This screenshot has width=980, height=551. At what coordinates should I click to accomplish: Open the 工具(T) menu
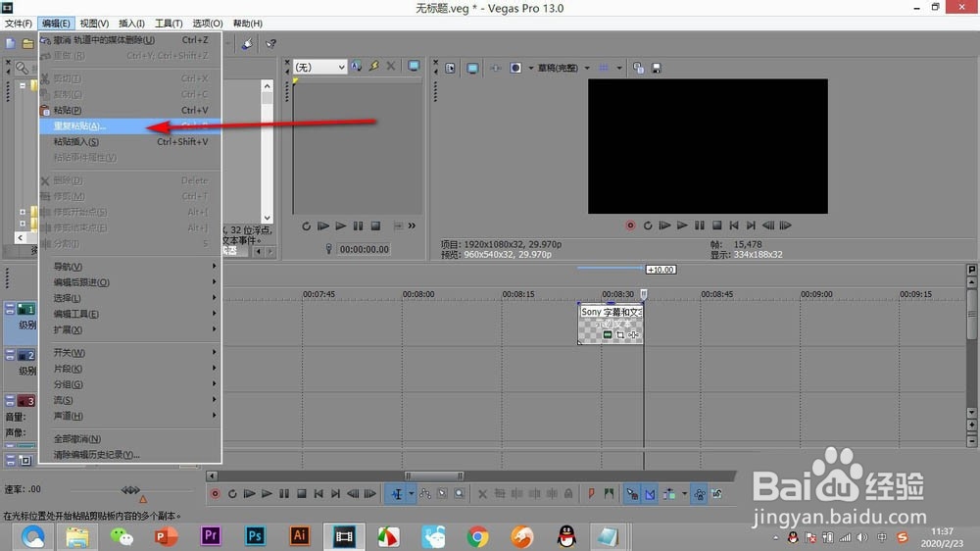[x=169, y=24]
